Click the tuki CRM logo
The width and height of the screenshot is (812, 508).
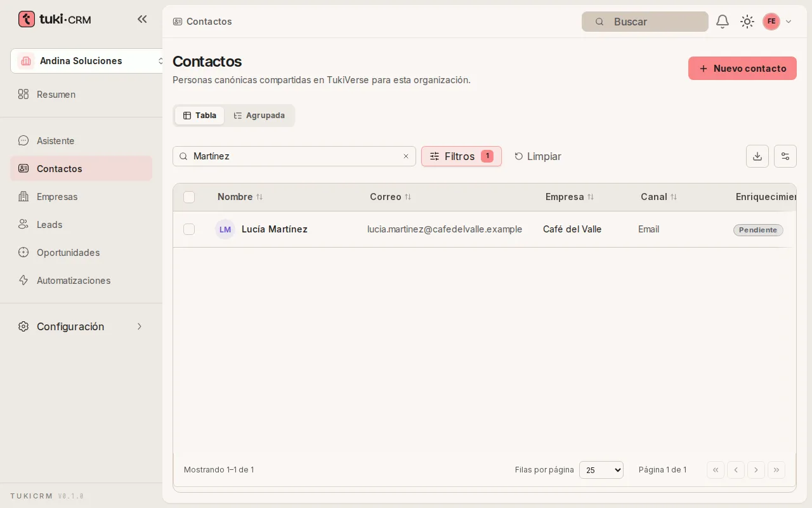point(55,19)
